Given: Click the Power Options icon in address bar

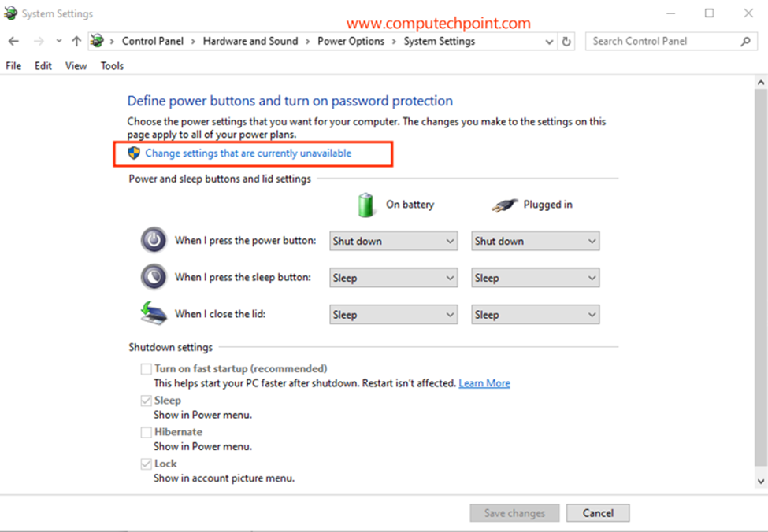Looking at the screenshot, I should coord(97,41).
